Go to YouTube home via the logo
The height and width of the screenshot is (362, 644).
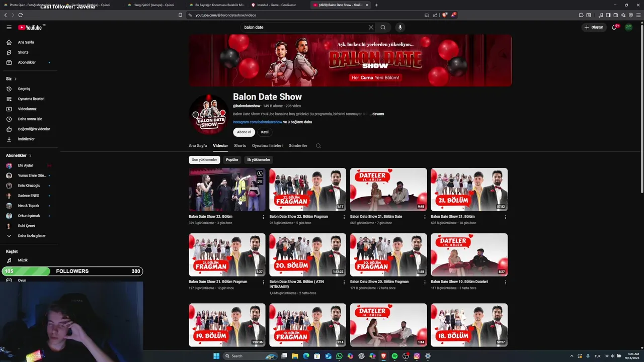click(x=31, y=27)
